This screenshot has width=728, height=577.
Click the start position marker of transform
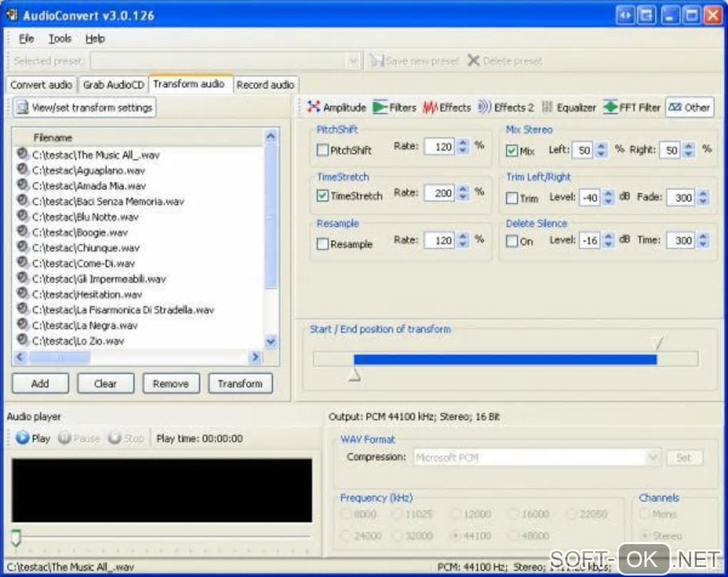[x=354, y=374]
